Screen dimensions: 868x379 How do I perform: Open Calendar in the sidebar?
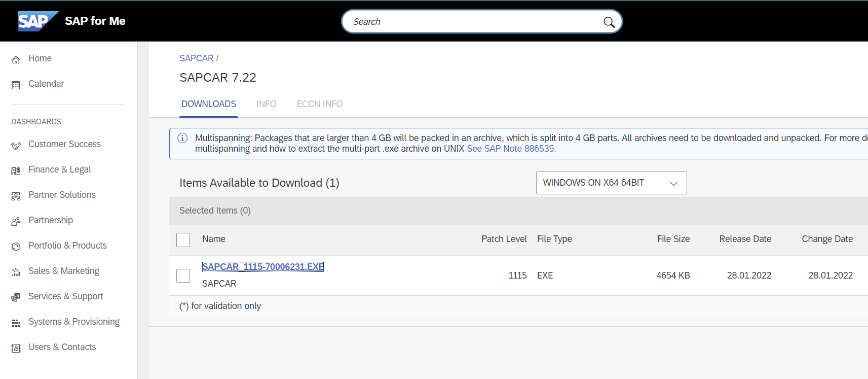tap(46, 84)
